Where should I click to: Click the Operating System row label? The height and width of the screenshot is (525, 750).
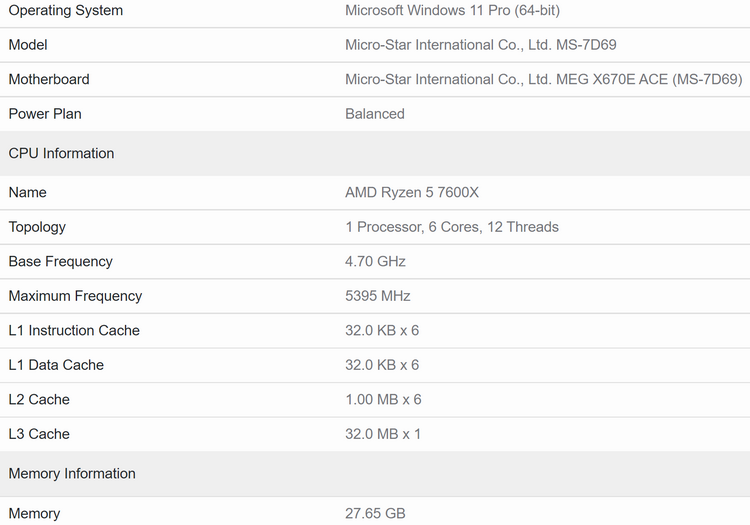[66, 11]
